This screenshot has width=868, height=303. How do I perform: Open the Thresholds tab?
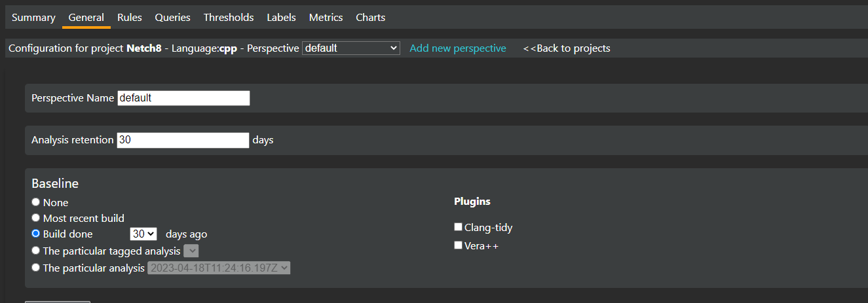click(x=228, y=18)
